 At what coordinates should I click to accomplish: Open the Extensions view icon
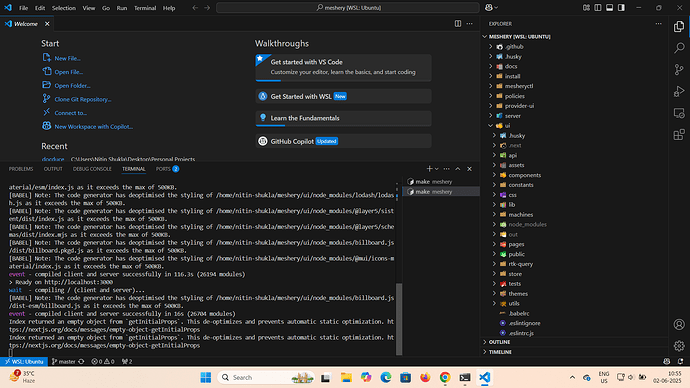pos(679,134)
